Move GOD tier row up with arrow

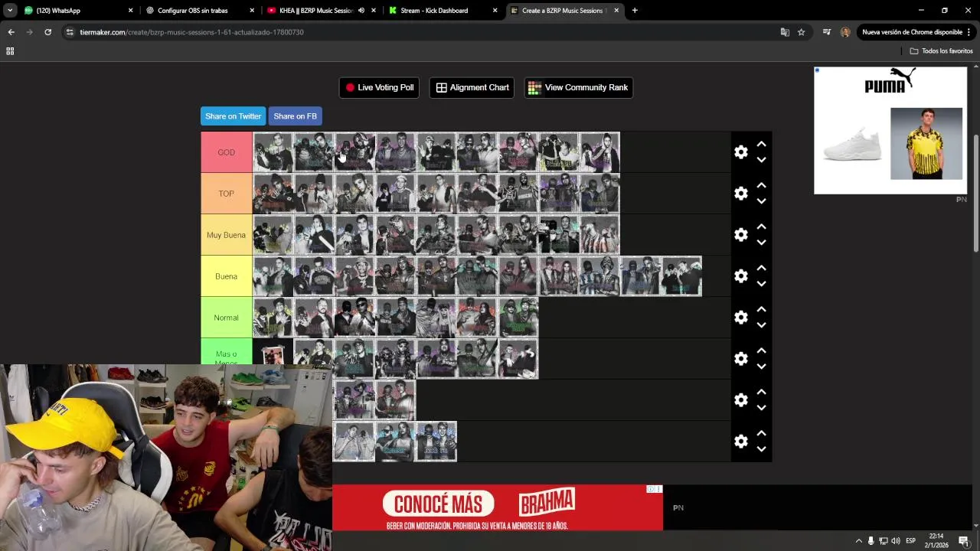[x=761, y=144]
